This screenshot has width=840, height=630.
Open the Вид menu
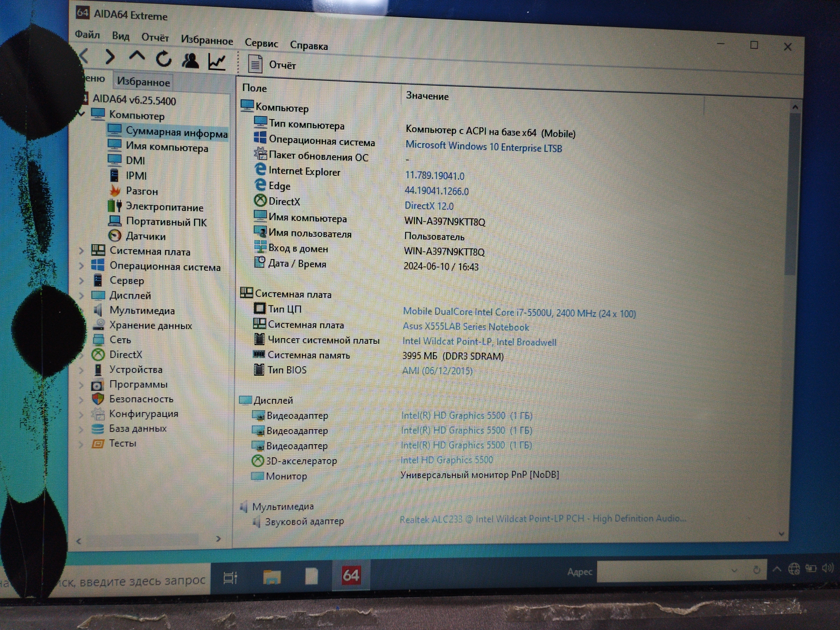120,36
